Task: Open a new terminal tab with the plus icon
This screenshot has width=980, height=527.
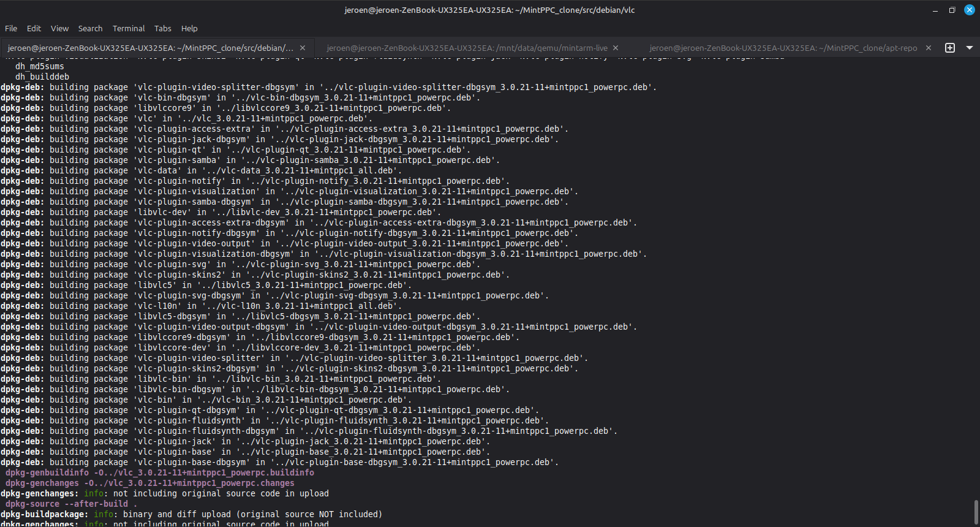Action: (950, 48)
